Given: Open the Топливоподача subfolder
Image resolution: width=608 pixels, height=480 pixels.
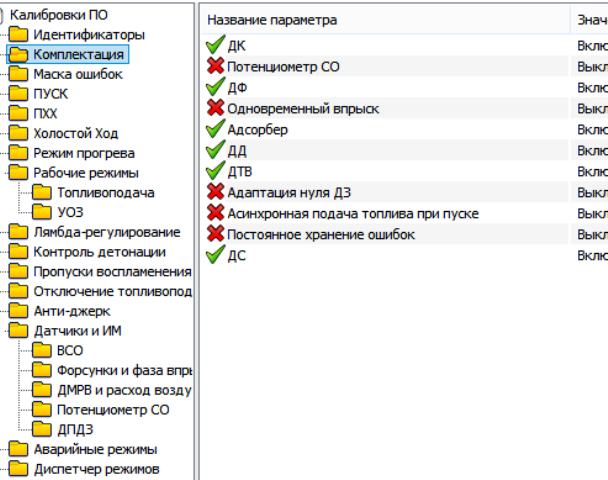Looking at the screenshot, I should (105, 192).
